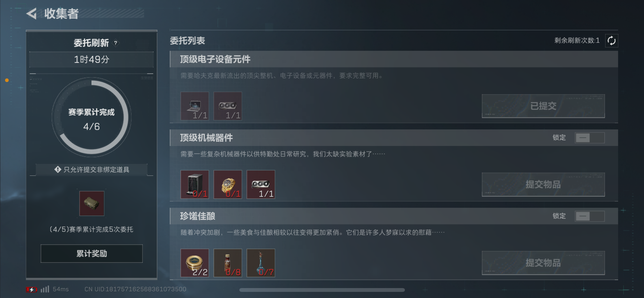Select the blue decanter item showing 0/7

click(x=261, y=263)
